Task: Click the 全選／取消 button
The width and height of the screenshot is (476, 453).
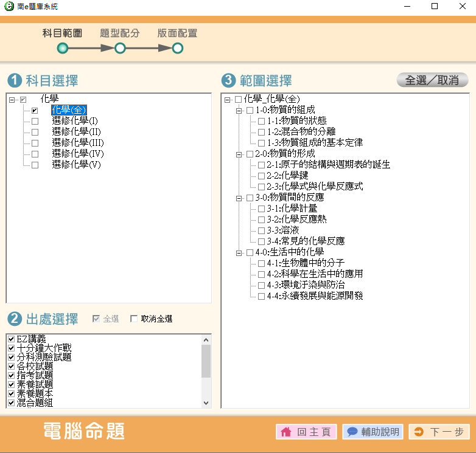Action: [x=432, y=80]
